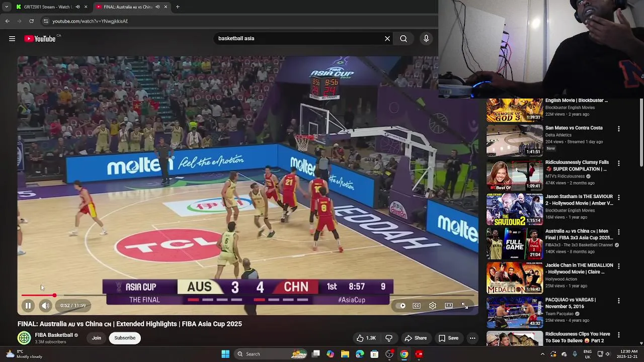The height and width of the screenshot is (362, 644).
Task: Dislike the video with thumbs down
Action: pos(389,338)
